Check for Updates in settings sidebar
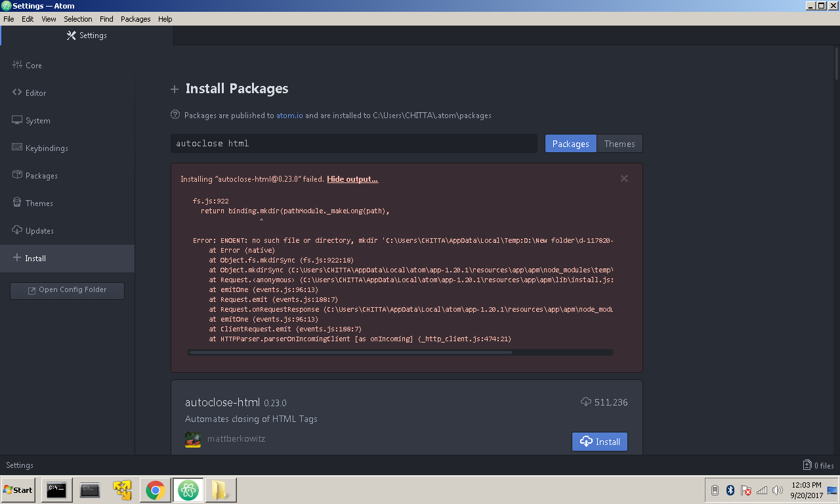Image resolution: width=840 pixels, height=504 pixels. click(x=39, y=230)
